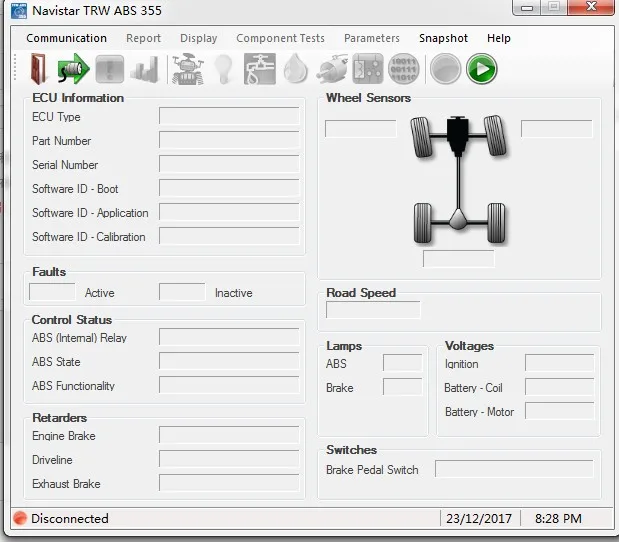
Task: Click the bar chart icon
Action: point(144,69)
